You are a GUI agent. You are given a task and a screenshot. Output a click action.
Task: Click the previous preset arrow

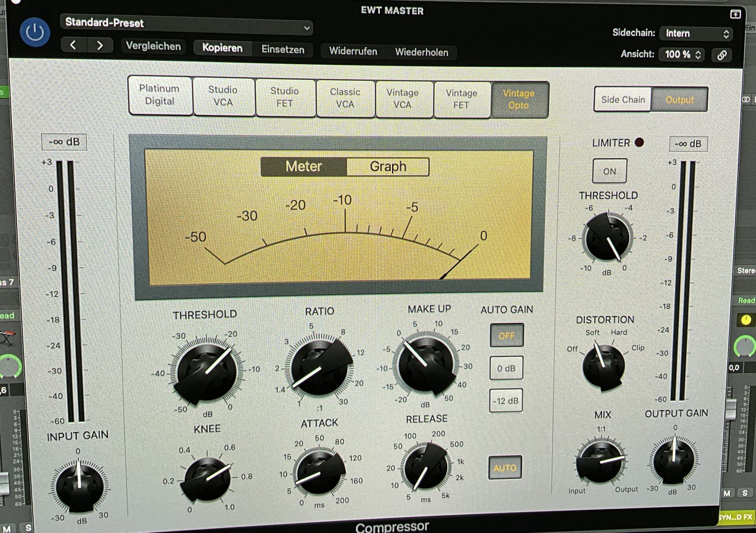[73, 45]
